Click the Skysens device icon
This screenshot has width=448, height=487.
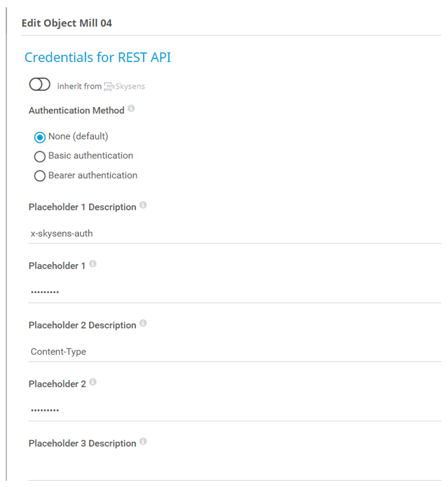point(109,86)
